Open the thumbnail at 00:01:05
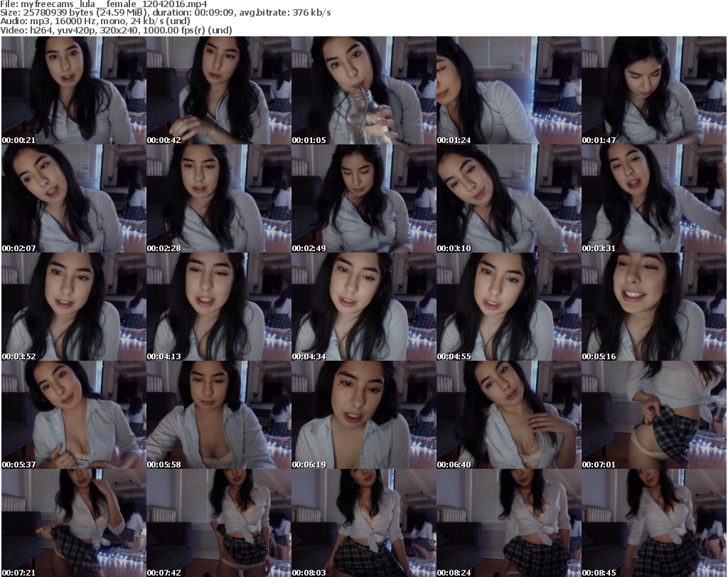The width and height of the screenshot is (728, 577). click(363, 90)
